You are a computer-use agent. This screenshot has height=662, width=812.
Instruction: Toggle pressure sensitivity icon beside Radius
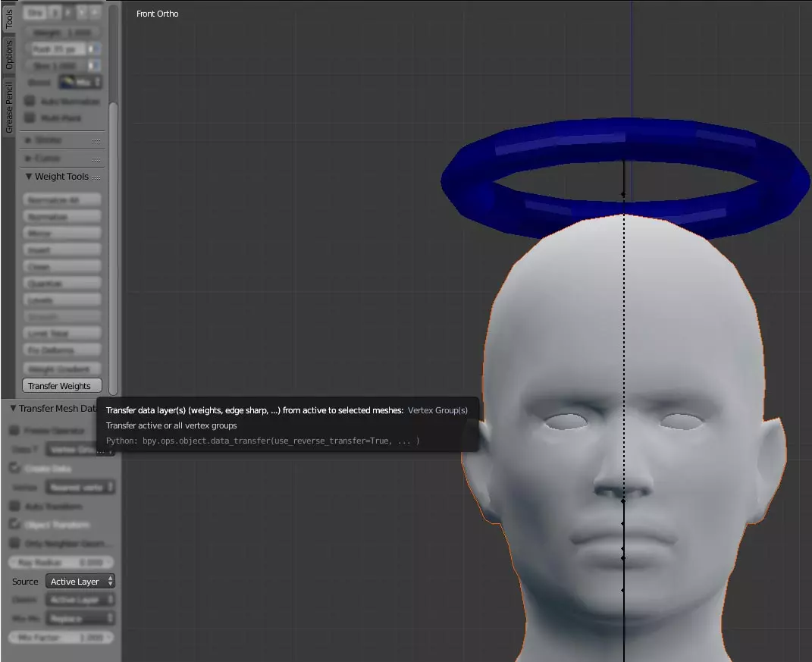[x=94, y=49]
